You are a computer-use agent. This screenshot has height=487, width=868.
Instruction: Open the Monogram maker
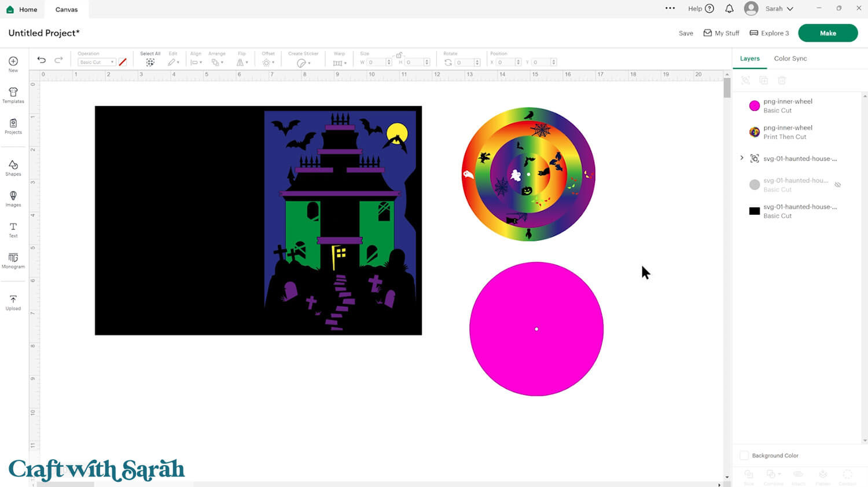click(13, 261)
